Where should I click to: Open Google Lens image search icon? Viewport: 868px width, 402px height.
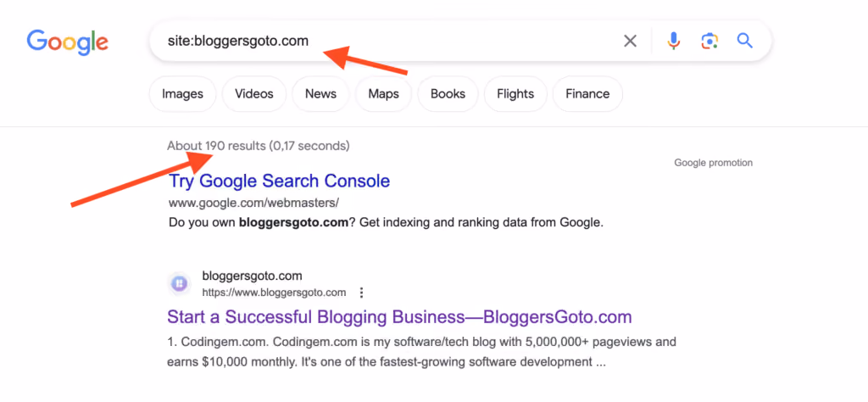coord(709,41)
